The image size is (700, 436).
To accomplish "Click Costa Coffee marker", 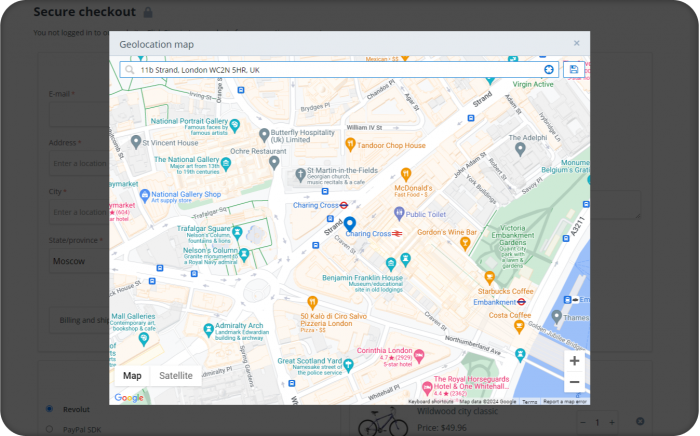I will [x=519, y=327].
